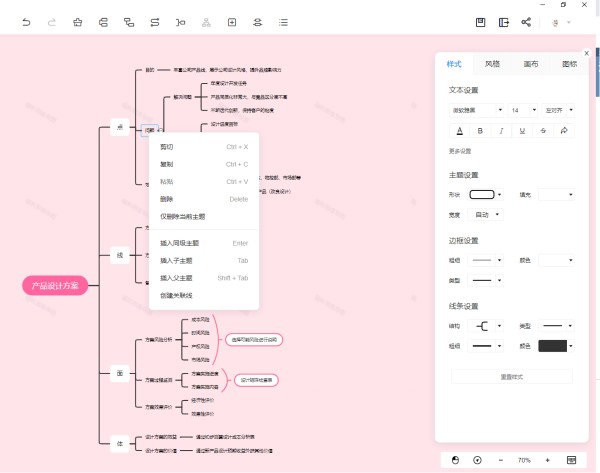Screen dimensions: 600x473
Task: Switch to the 样式 tab
Action: (x=454, y=64)
